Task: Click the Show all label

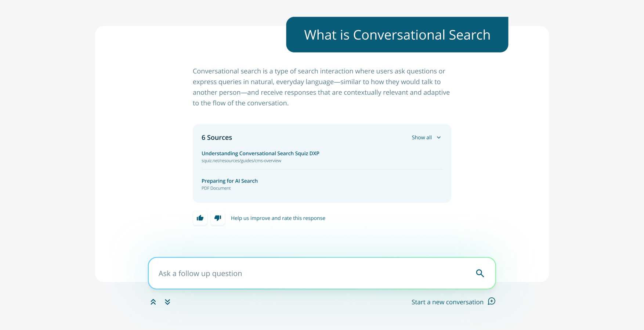Action: [x=422, y=137]
